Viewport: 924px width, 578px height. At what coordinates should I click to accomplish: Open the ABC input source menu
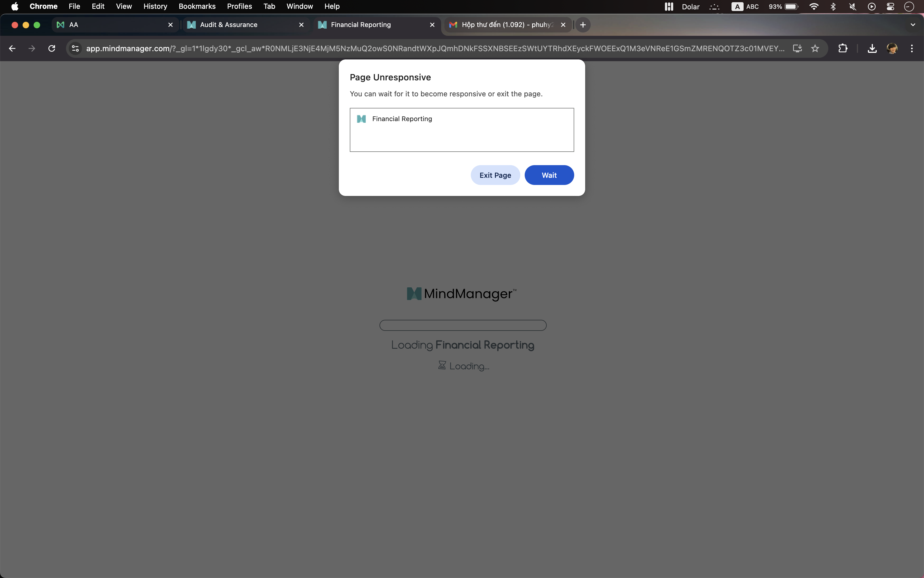coord(745,7)
